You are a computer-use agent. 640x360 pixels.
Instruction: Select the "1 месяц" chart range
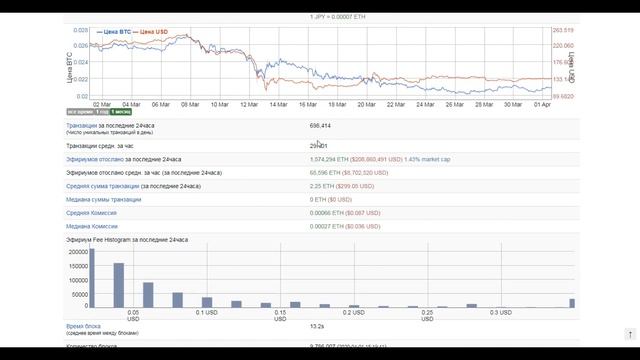click(x=121, y=112)
